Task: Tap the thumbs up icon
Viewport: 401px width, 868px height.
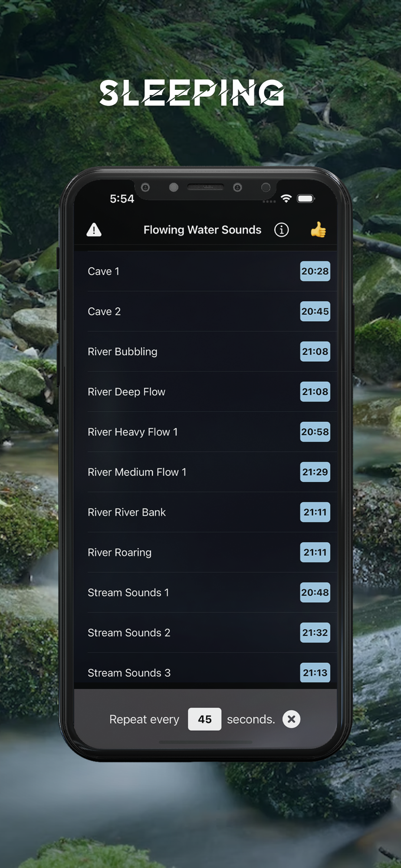Action: 318,230
